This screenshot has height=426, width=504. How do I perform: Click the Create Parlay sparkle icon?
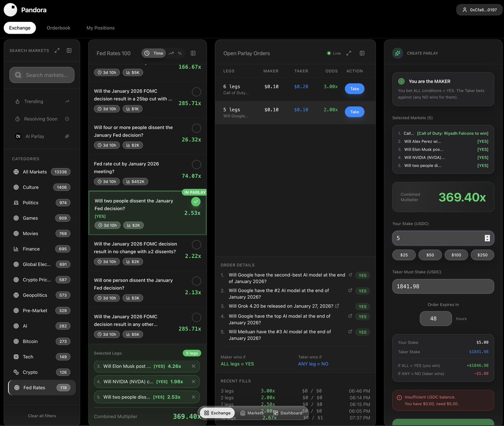click(397, 53)
